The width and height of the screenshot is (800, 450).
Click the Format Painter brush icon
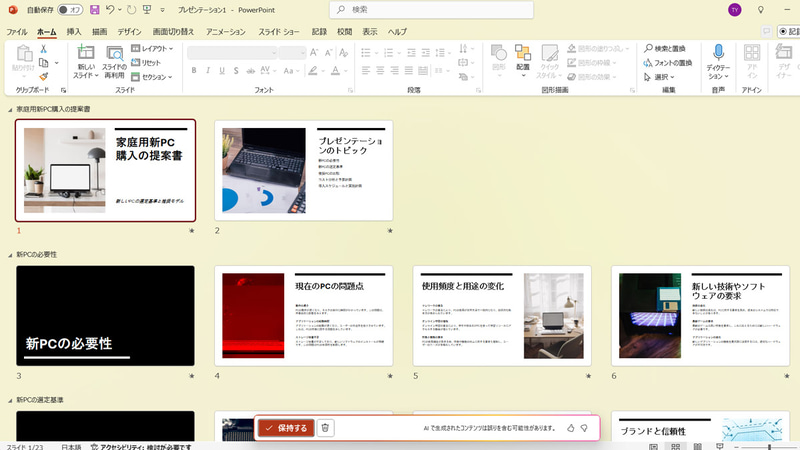click(44, 77)
